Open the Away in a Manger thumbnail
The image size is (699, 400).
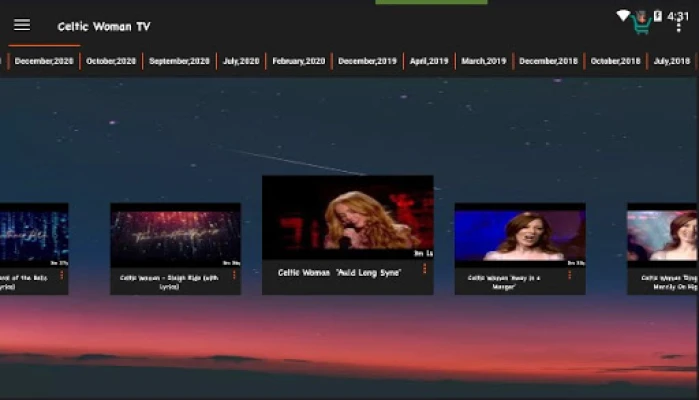(519, 236)
